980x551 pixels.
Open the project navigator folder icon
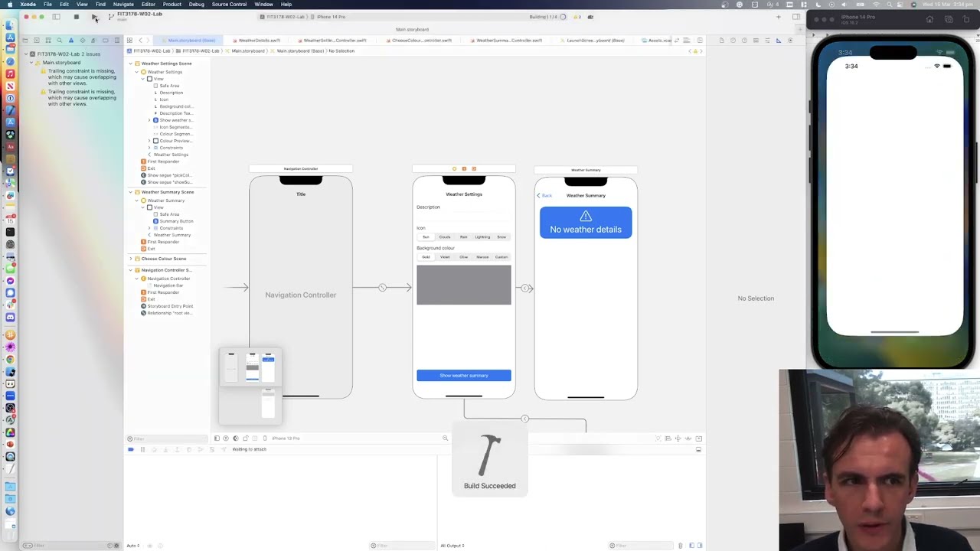pyautogui.click(x=25, y=40)
